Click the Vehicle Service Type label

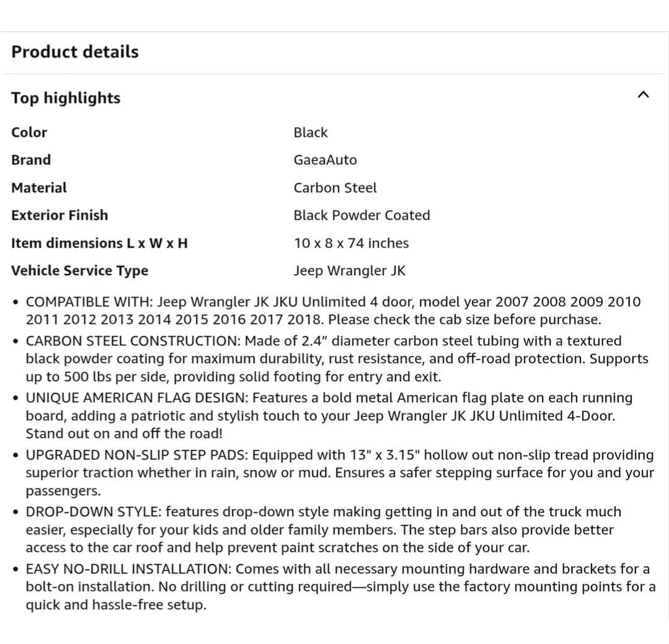pyautogui.click(x=79, y=271)
